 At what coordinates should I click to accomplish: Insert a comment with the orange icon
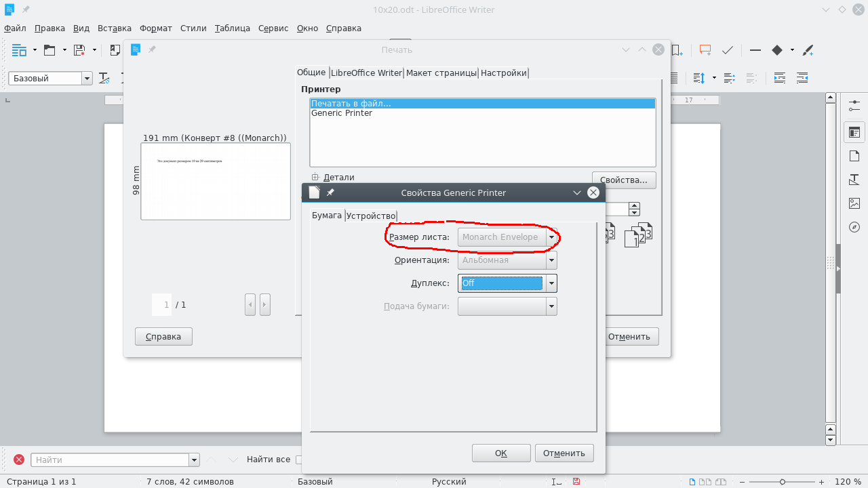[x=705, y=50]
